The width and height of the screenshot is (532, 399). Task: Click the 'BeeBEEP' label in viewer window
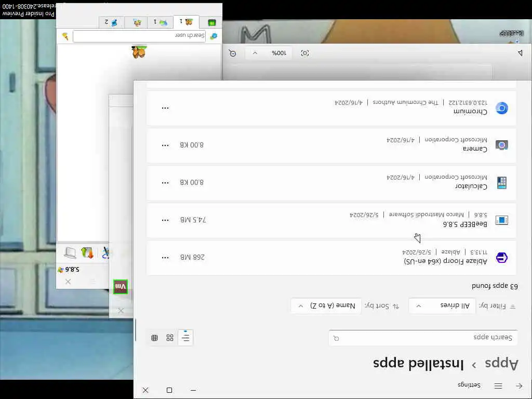click(x=512, y=34)
